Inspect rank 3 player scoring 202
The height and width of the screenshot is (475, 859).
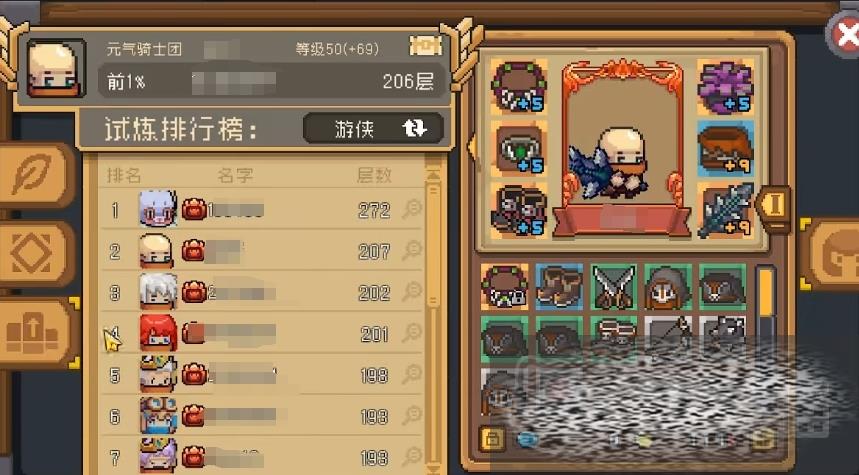pos(411,292)
